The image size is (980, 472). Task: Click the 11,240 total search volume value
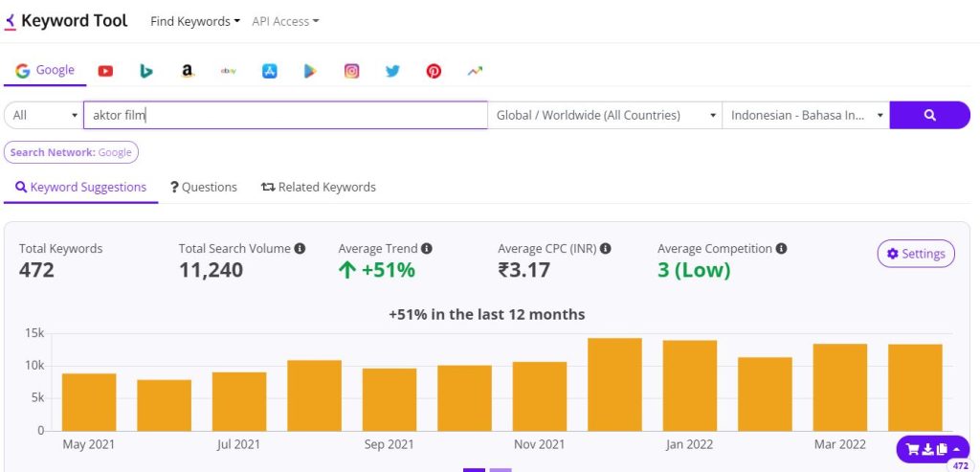coord(212,271)
